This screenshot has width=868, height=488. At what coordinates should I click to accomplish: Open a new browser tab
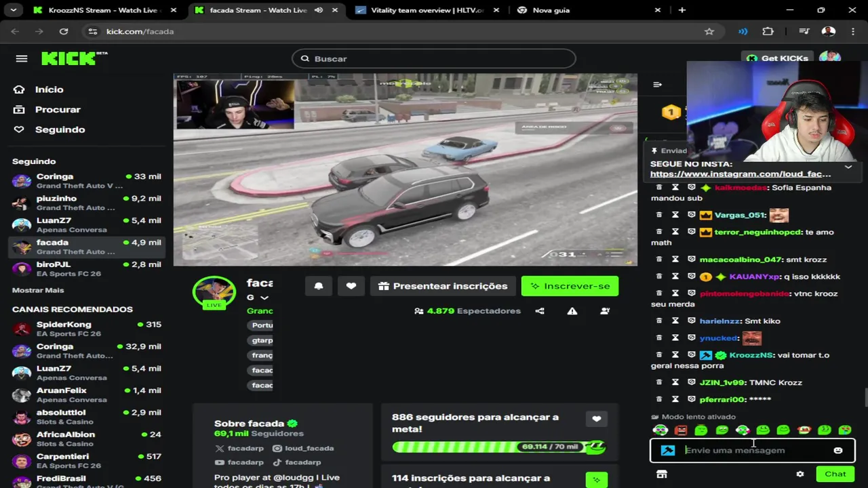682,10
